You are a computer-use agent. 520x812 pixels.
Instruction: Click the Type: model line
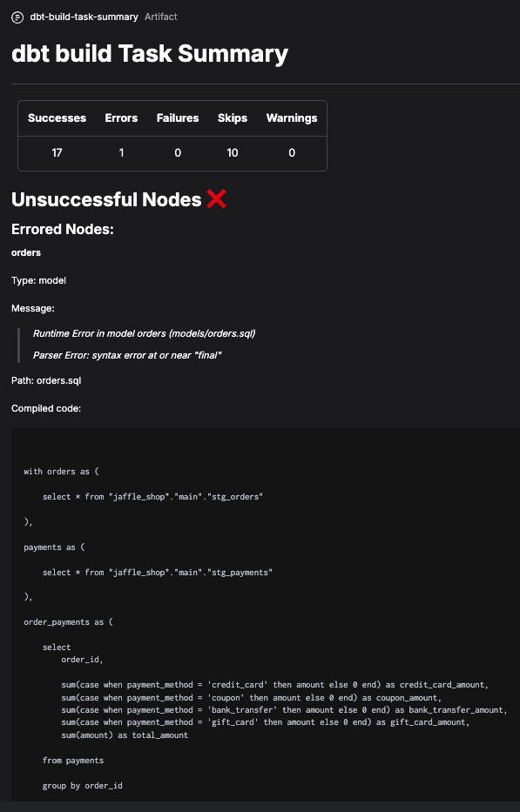coord(39,281)
